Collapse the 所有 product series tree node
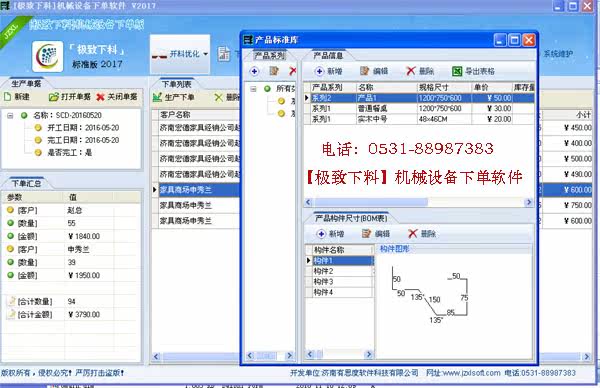 pos(253,89)
